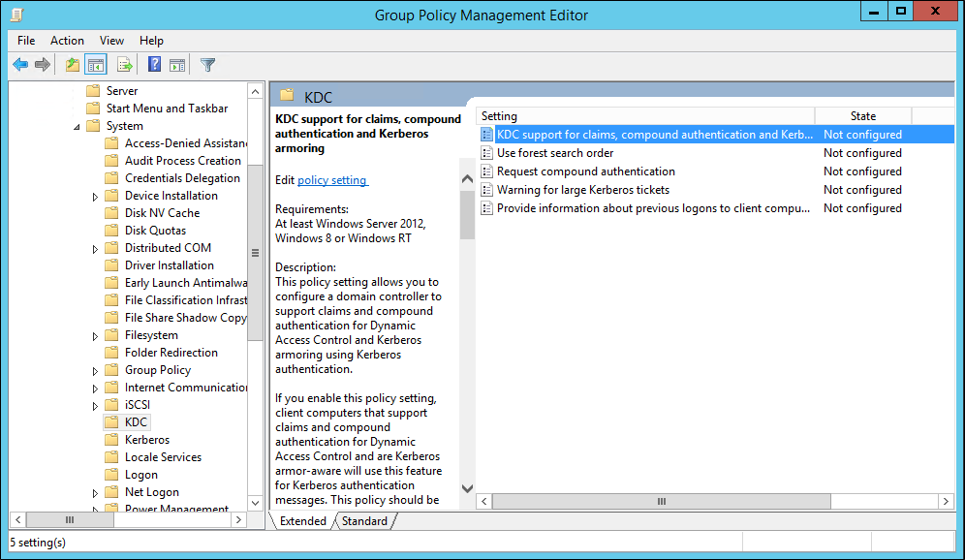The height and width of the screenshot is (560, 965).
Task: Click the Forward navigation arrow
Action: 43,64
